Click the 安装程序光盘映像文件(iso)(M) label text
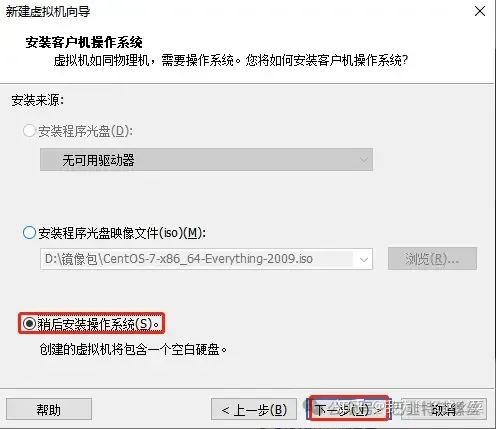This screenshot has height=429, width=496. click(x=122, y=233)
